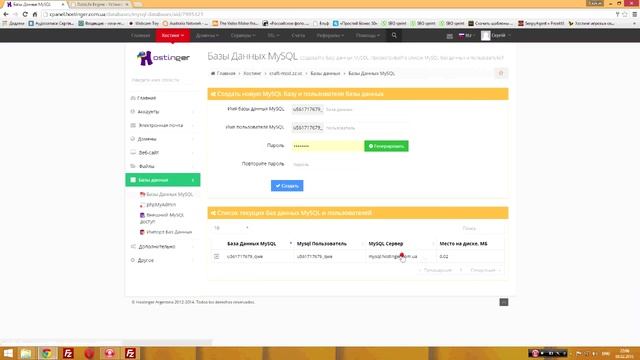The image size is (640, 360).
Task: Open the search icon in top navbar
Action: [x=394, y=36]
